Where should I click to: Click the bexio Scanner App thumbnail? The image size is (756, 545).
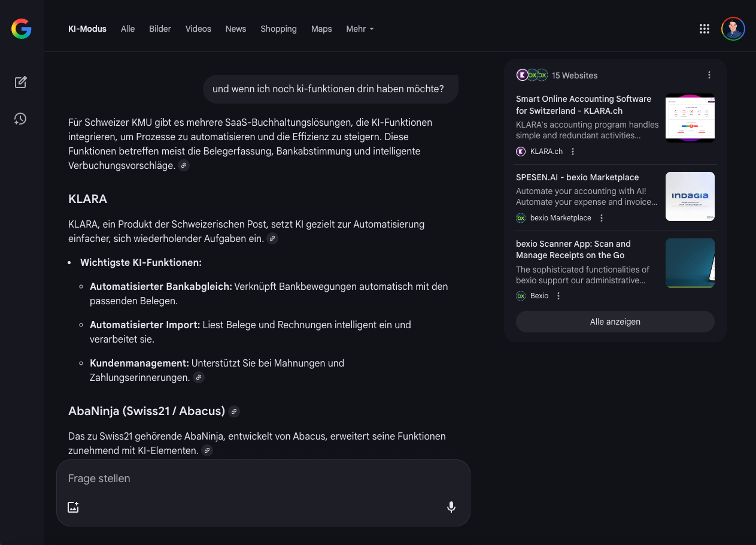(690, 263)
